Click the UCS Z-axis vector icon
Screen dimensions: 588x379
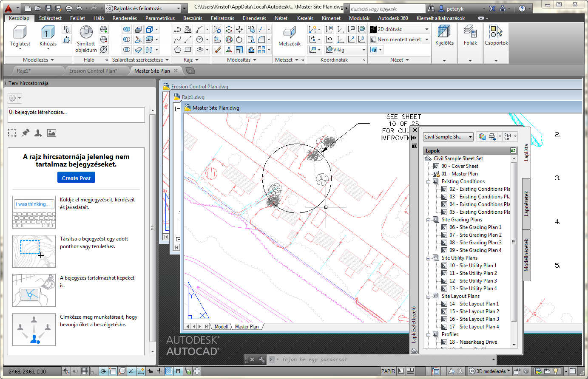coord(351,40)
